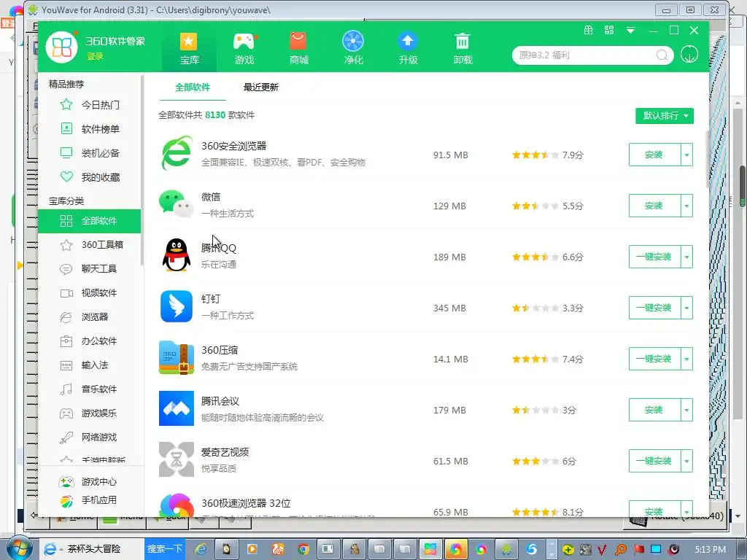Image resolution: width=747 pixels, height=560 pixels.
Task: Open the download manager circle icon
Action: click(689, 54)
